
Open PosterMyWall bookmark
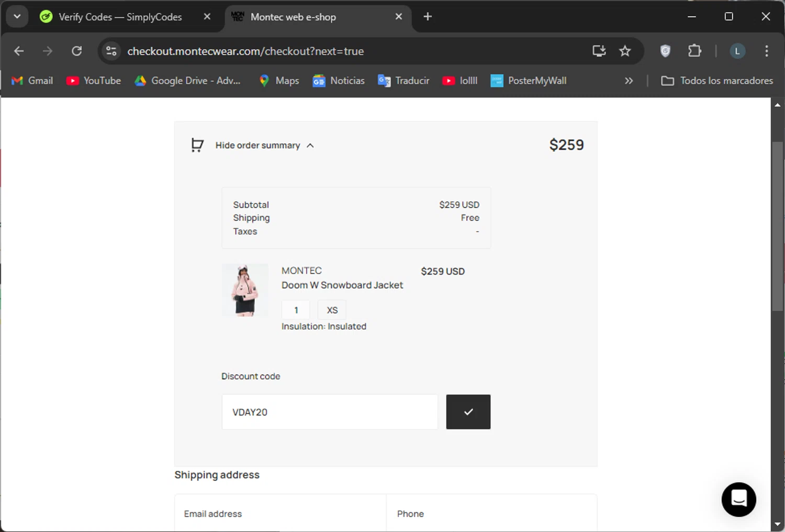click(x=529, y=81)
